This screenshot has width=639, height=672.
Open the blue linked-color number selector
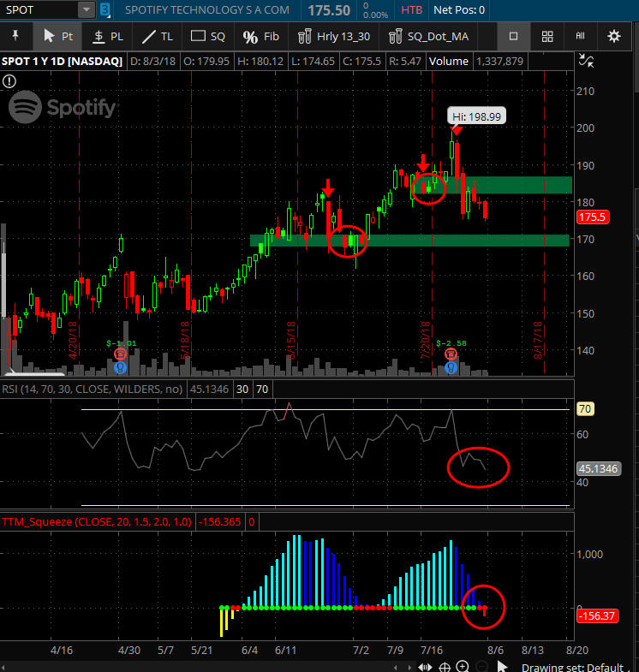coord(105,10)
